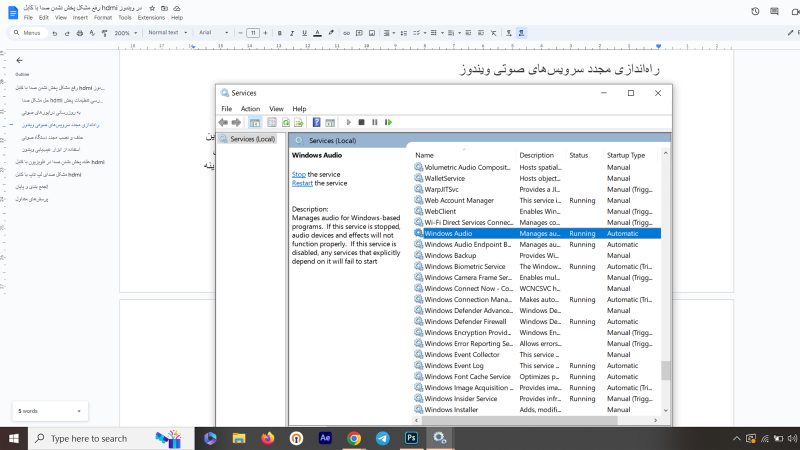Sort services by Status column header

coord(579,155)
